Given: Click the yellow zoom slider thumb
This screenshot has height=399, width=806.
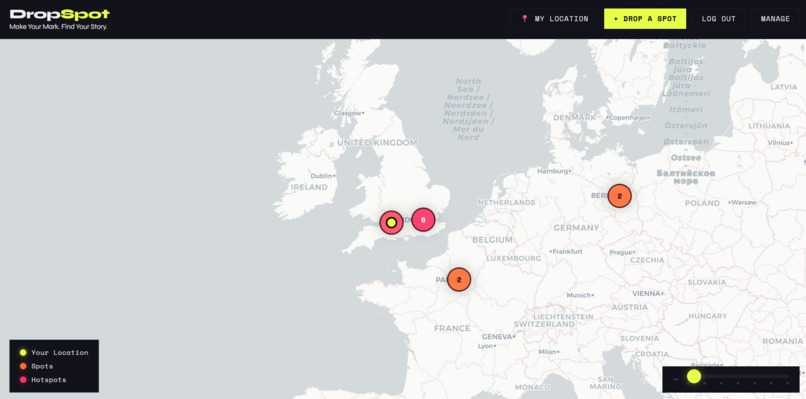Looking at the screenshot, I should tap(693, 376).
